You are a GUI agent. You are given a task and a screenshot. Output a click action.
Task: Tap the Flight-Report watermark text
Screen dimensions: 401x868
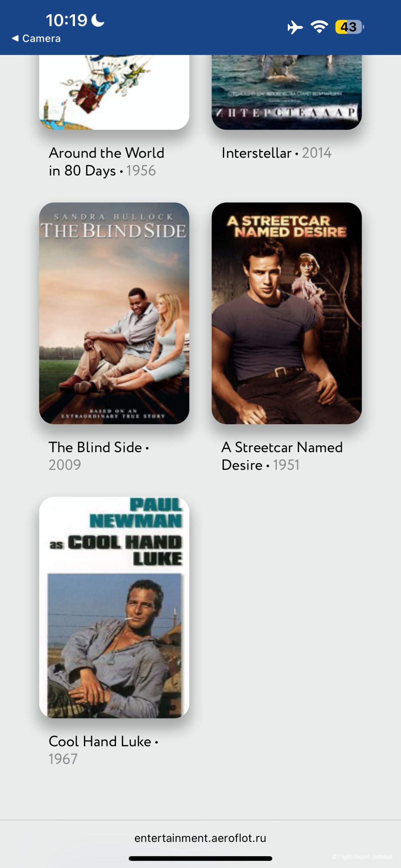pos(362,857)
